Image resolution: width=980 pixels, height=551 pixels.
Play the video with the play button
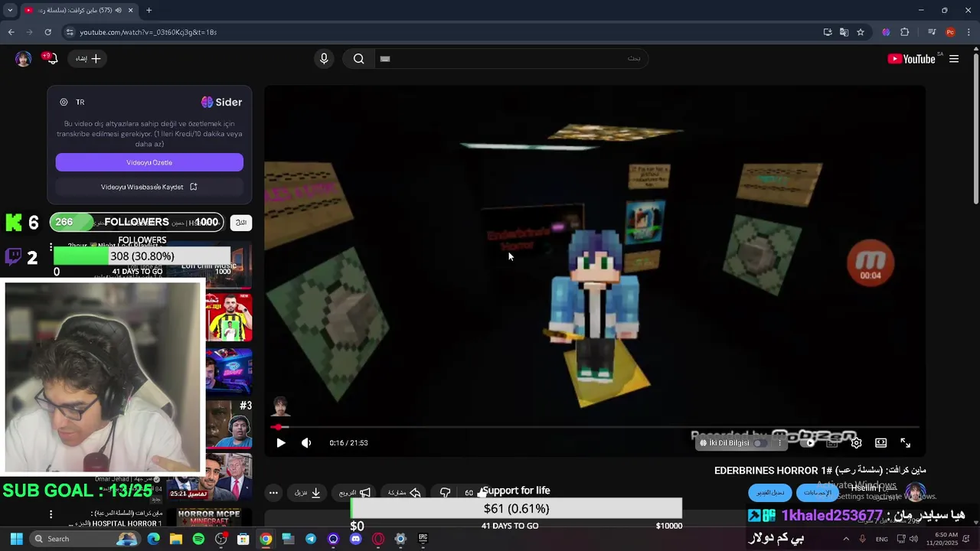point(281,443)
